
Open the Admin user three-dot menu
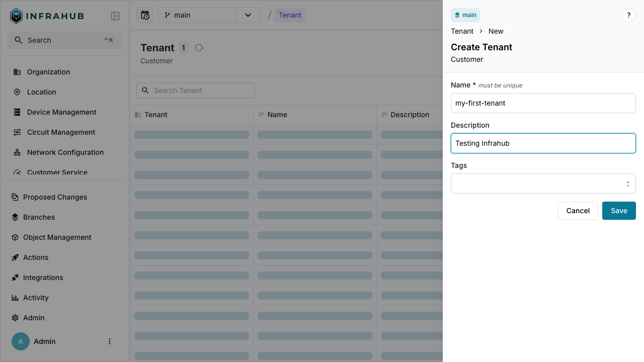pos(110,341)
